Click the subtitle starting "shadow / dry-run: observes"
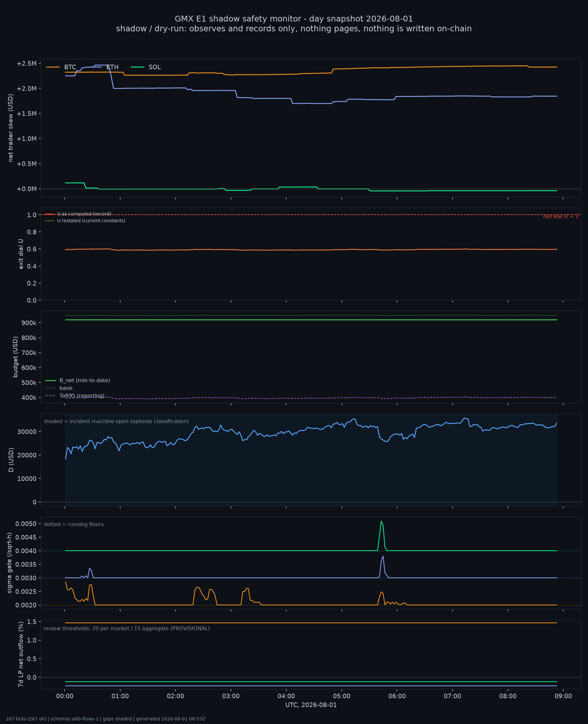This screenshot has width=588, height=724. pos(294,29)
